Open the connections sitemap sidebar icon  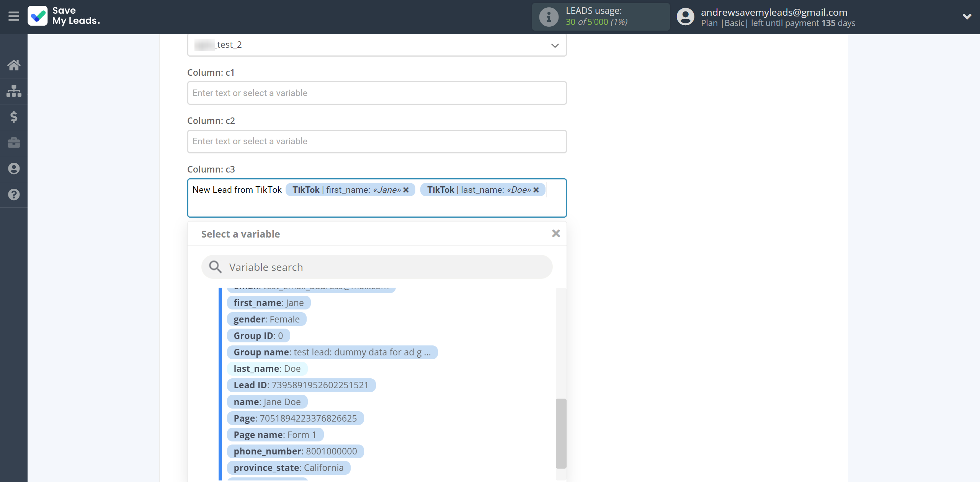[14, 91]
